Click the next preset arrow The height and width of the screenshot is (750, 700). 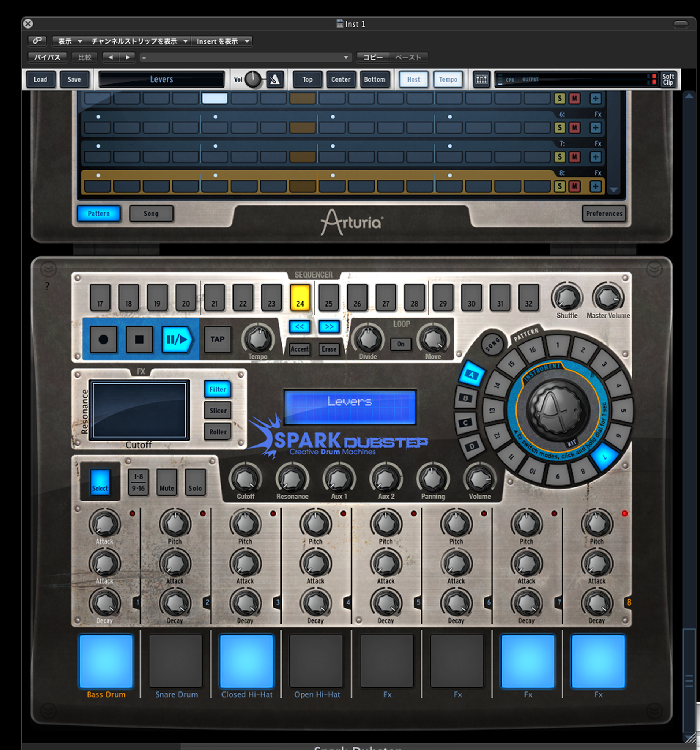point(127,57)
